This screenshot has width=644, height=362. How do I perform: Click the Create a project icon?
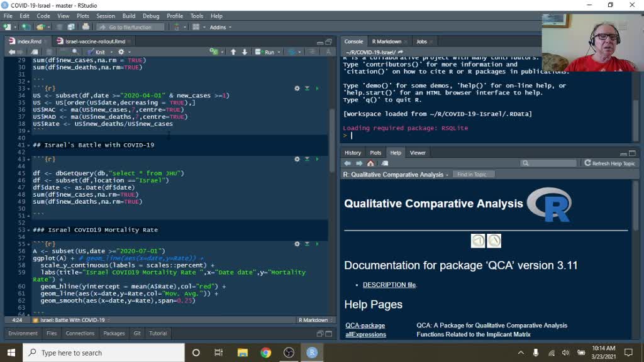coord(25,27)
